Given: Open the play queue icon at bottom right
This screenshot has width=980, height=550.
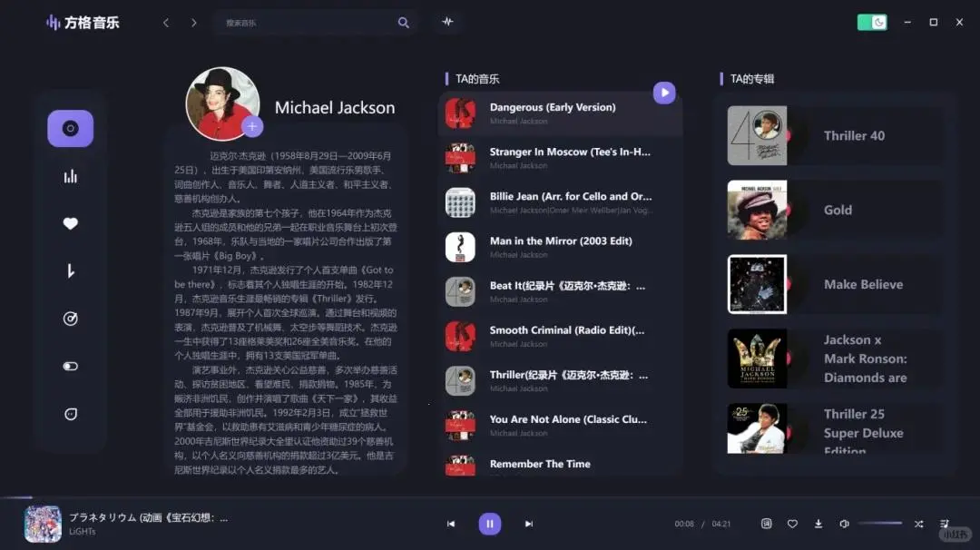Looking at the screenshot, I should click(x=942, y=524).
